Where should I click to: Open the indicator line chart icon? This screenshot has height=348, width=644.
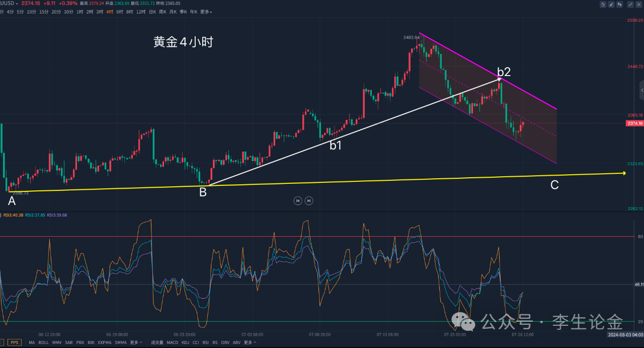point(603,4)
